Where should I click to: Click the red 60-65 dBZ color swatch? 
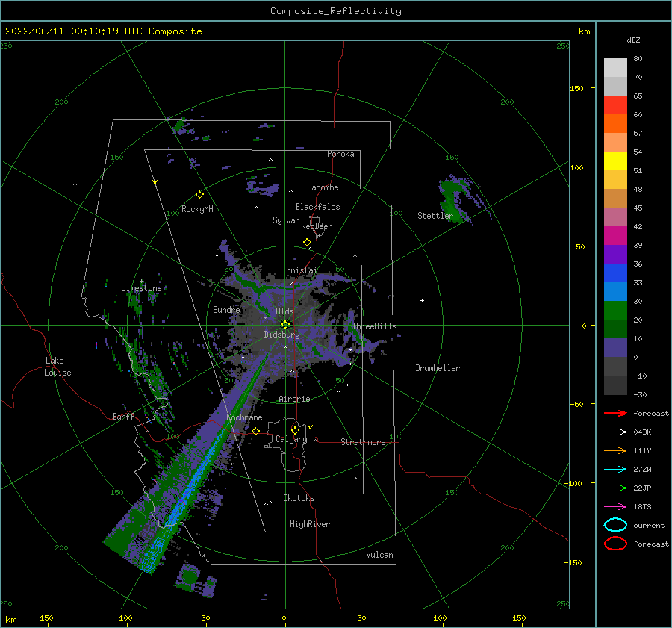point(615,105)
